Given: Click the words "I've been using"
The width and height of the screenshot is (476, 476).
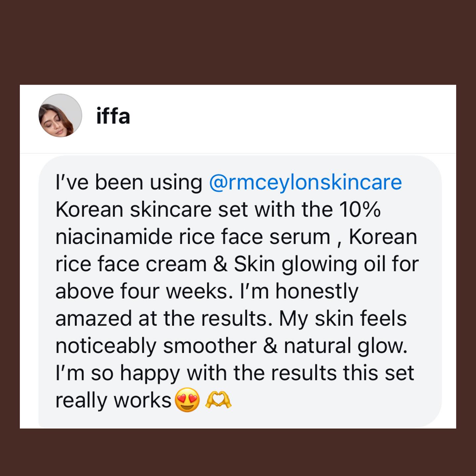Looking at the screenshot, I should coord(129,182).
